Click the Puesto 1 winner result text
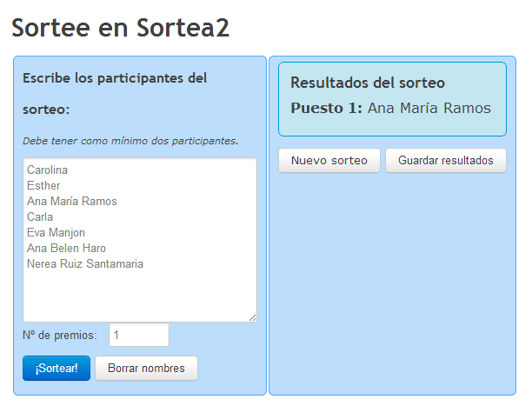The width and height of the screenshot is (532, 406). tap(390, 109)
